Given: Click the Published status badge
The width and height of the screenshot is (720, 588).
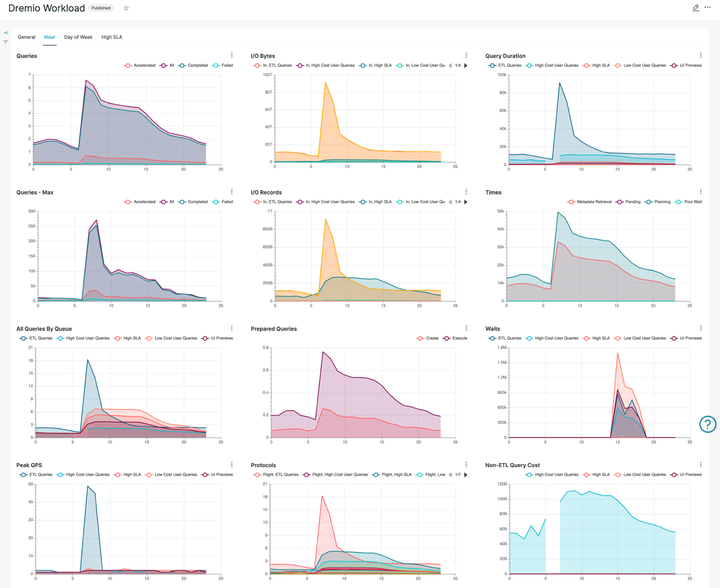Looking at the screenshot, I should [x=101, y=8].
